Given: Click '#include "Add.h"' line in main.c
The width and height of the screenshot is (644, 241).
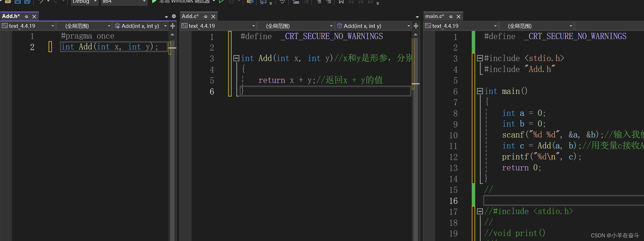Looking at the screenshot, I should [519, 69].
